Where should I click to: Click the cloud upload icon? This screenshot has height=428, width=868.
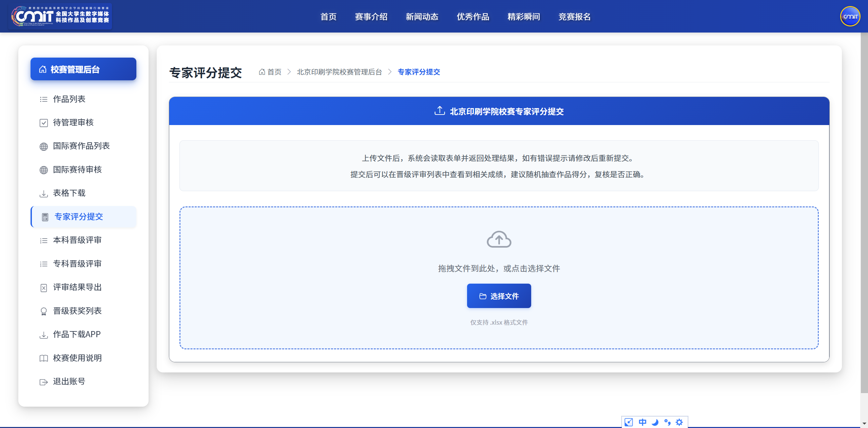coord(499,239)
